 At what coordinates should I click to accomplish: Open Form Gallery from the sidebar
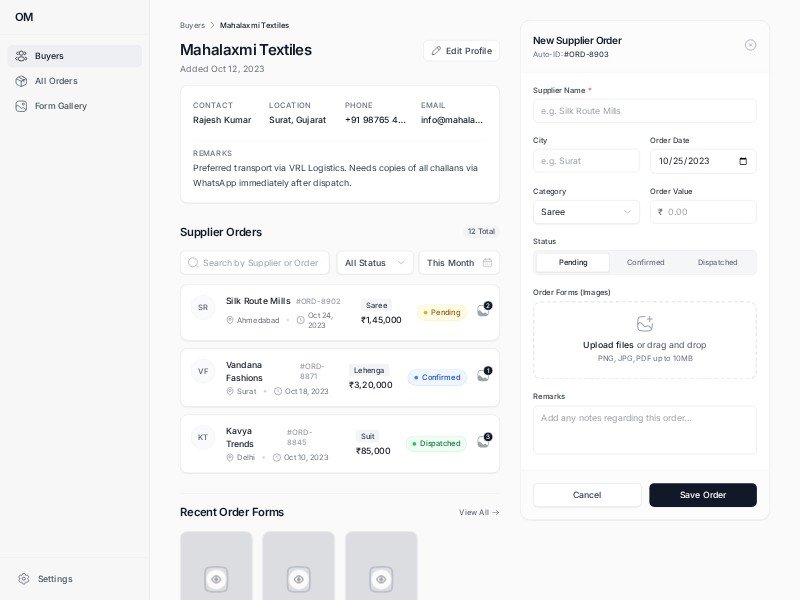point(60,106)
